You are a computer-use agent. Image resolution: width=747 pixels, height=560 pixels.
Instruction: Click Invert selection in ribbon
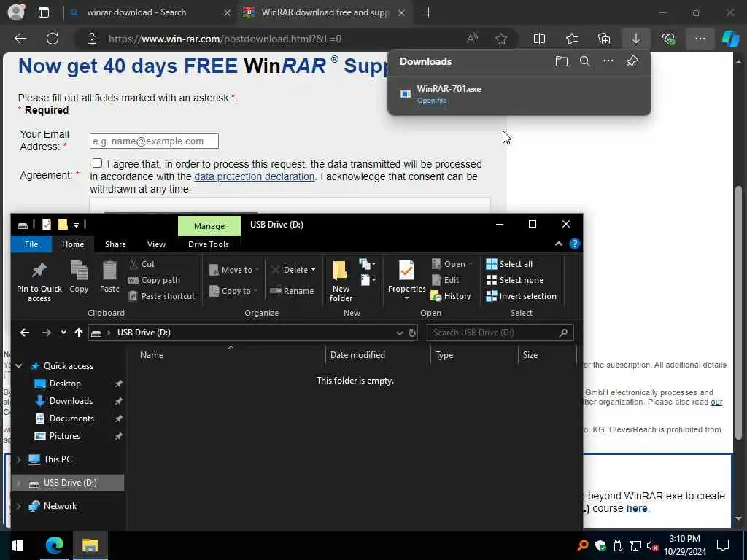coord(521,296)
